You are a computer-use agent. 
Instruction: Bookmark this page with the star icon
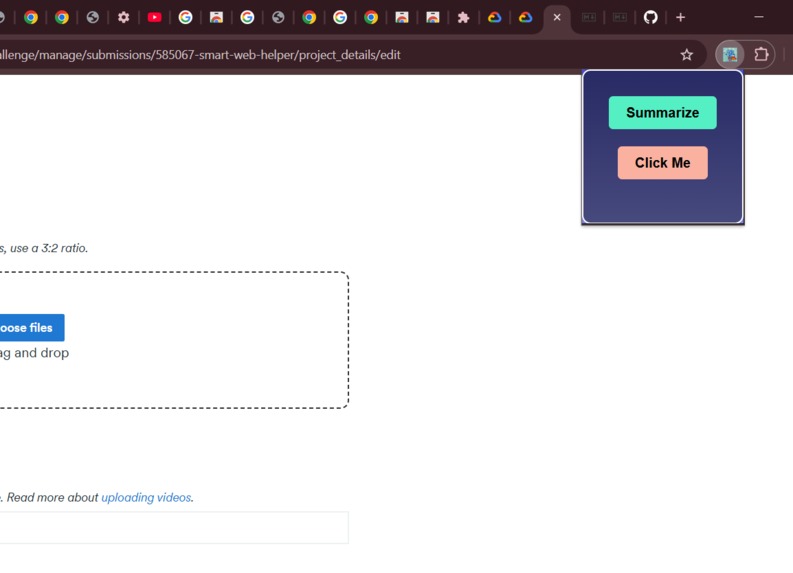(x=686, y=55)
